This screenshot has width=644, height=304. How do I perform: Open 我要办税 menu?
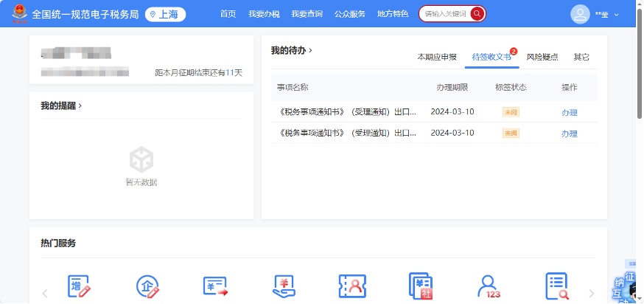[263, 14]
